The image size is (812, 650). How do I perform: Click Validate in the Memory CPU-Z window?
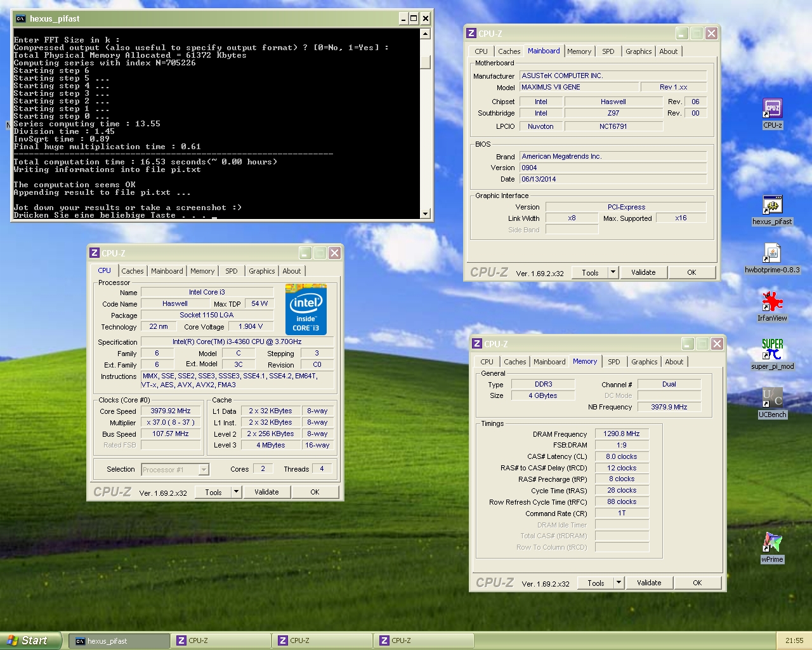tap(649, 583)
